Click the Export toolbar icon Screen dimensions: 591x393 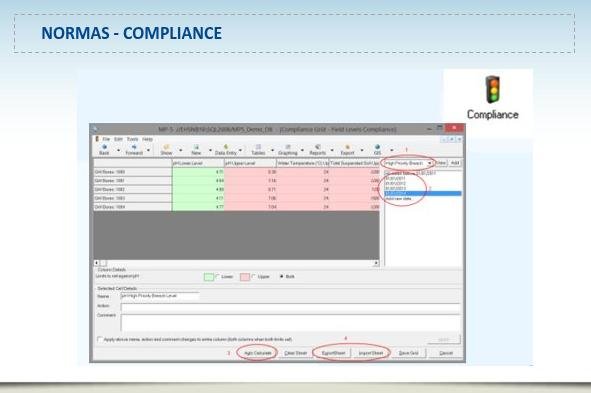click(348, 147)
